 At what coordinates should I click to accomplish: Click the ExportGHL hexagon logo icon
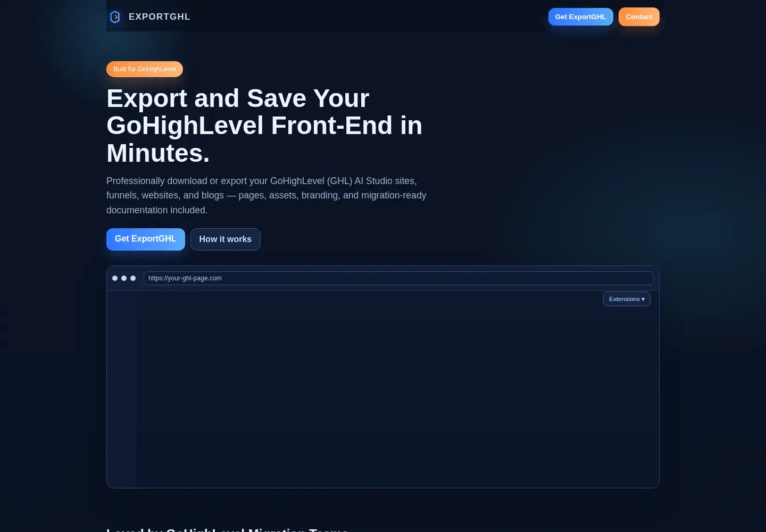coord(115,17)
